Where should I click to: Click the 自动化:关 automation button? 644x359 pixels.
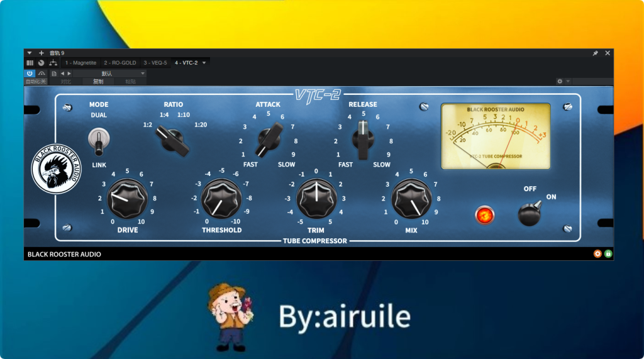coord(36,81)
